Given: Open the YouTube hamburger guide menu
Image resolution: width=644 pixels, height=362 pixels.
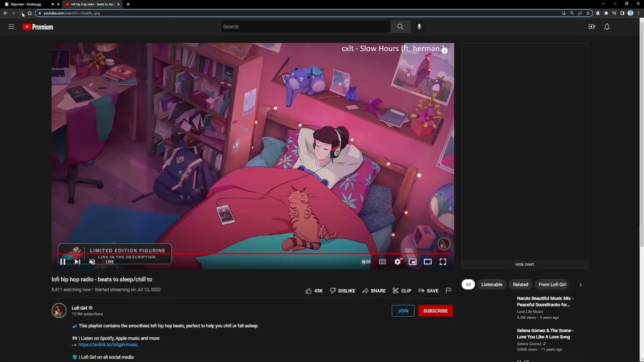Looking at the screenshot, I should pos(11,27).
